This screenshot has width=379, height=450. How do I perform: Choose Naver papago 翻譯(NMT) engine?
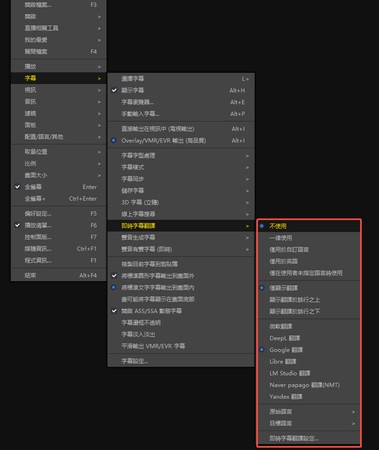(309, 385)
